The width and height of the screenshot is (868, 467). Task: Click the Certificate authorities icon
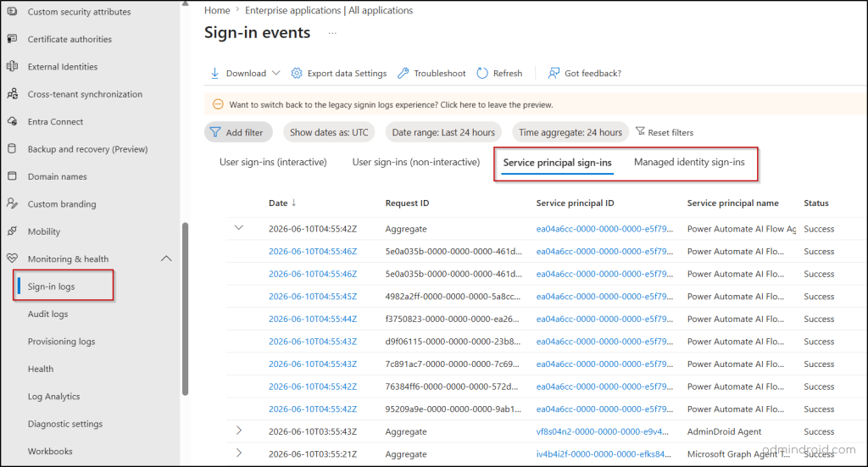pos(12,39)
